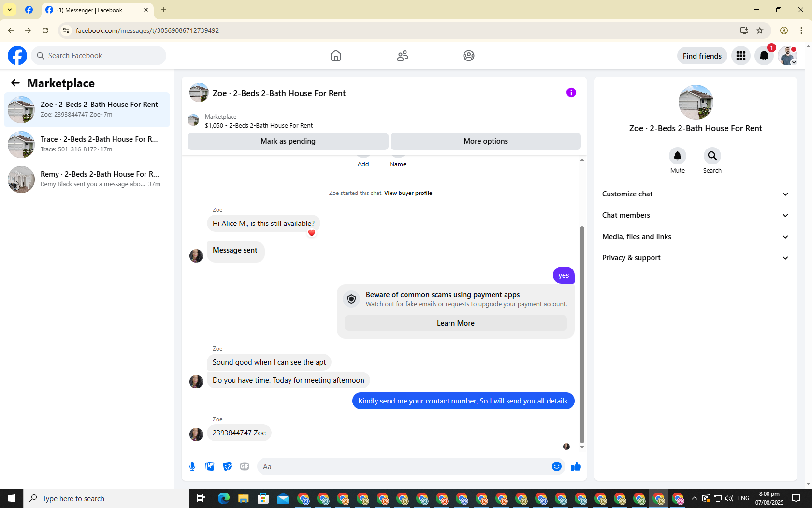Viewport: 812px width, 508px height.
Task: Open Chrome profile icon
Action: click(x=784, y=30)
